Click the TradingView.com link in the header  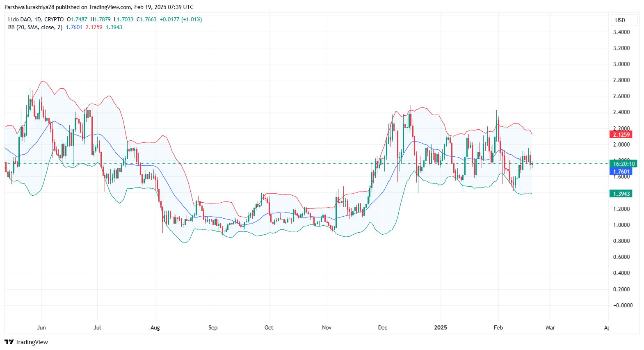110,7
